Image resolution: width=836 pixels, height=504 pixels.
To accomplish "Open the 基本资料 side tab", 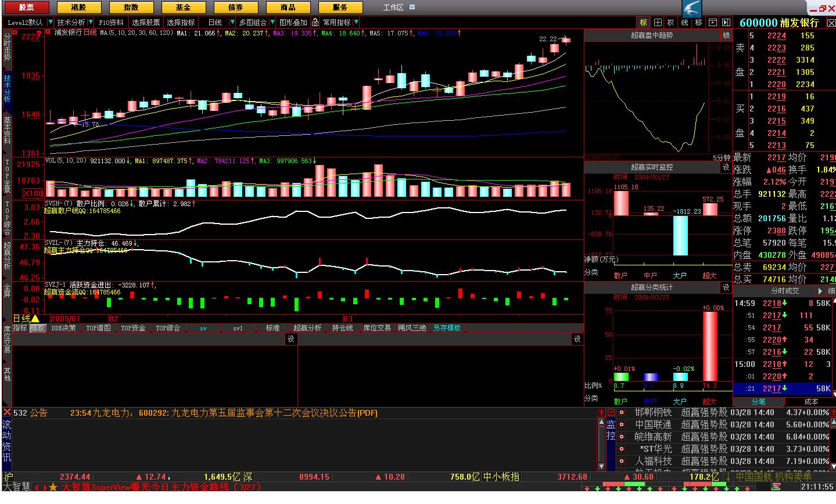I will point(7,131).
